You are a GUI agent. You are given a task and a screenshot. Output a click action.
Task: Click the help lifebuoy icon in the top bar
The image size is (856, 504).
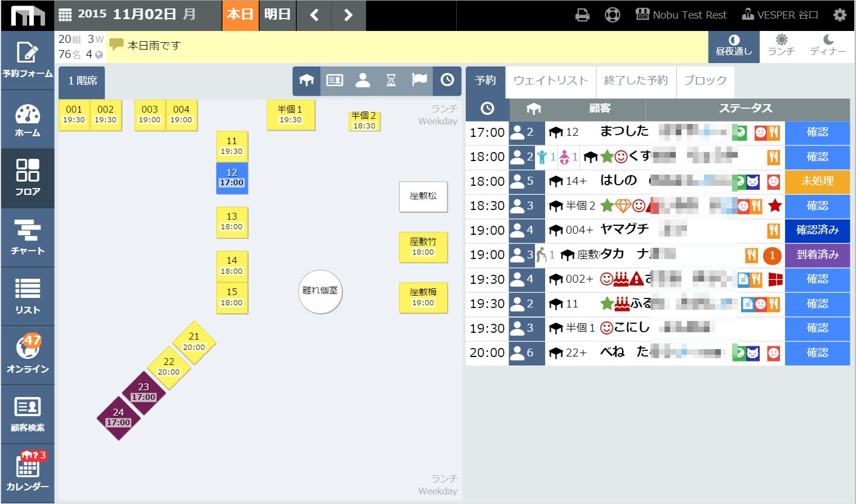tap(612, 15)
